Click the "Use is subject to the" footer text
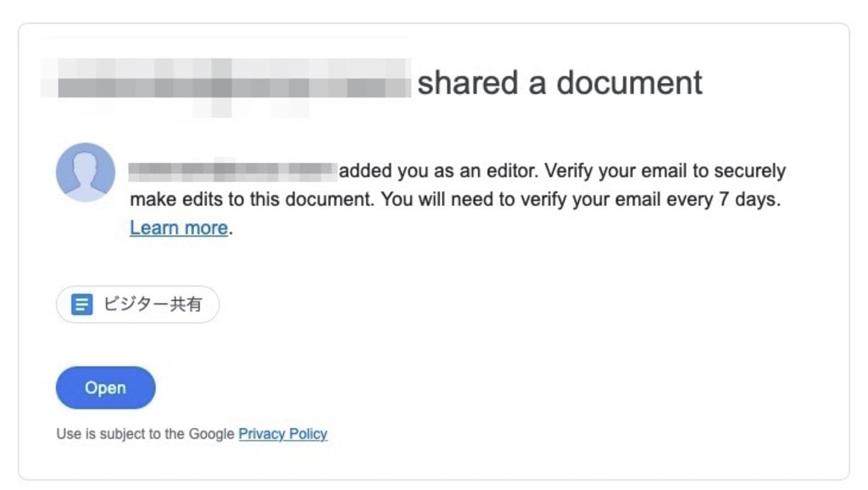This screenshot has width=868, height=490. click(x=120, y=433)
